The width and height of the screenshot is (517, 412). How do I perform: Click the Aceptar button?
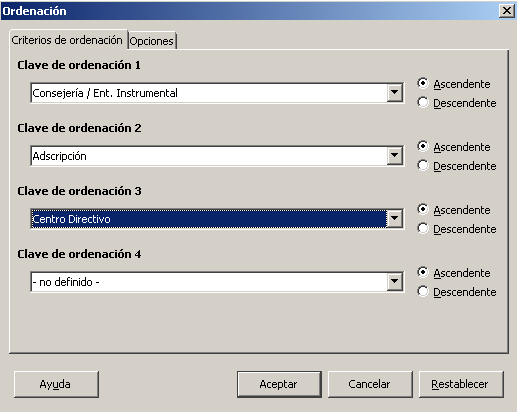[x=279, y=384]
